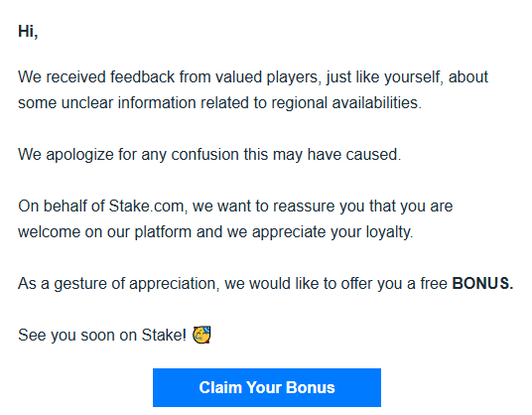Click the line starting welcome on our platform
532x415 pixels.
coord(215,232)
